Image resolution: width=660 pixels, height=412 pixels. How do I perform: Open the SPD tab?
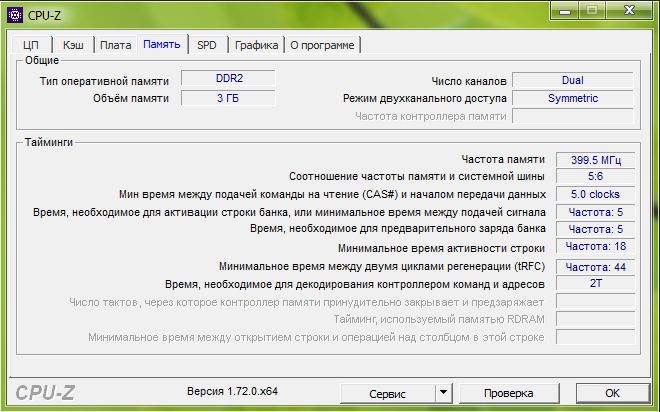[207, 45]
